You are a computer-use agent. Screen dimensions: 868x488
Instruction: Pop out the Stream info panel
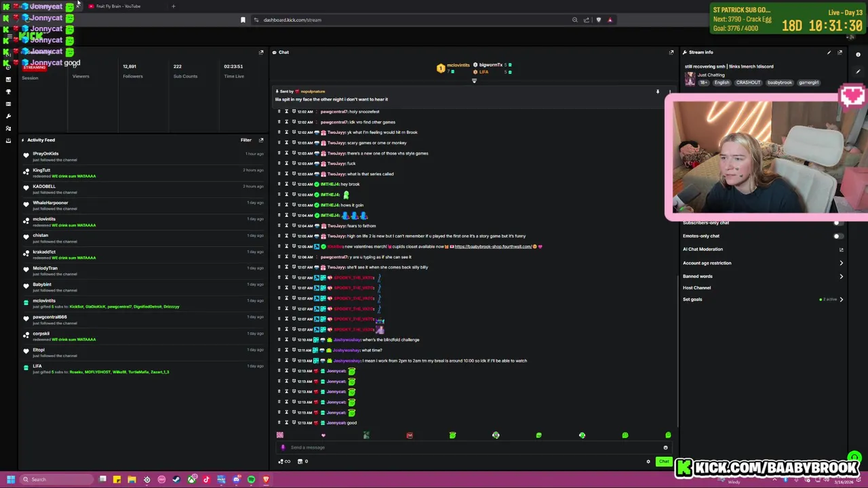[840, 52]
